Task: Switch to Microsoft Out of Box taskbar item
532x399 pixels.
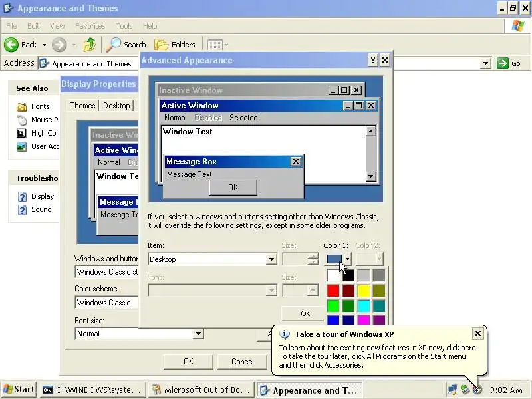Action: 201,390
